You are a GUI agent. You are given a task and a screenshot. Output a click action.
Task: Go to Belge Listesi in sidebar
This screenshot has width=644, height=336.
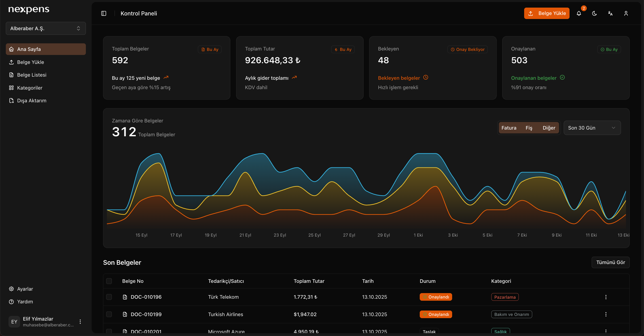click(x=32, y=75)
